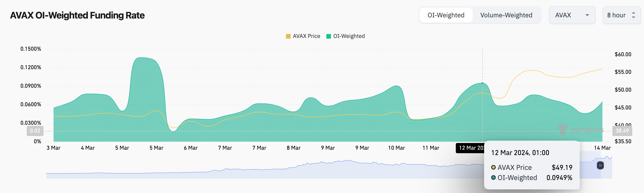Expand the 8 hour interval selector
Screen dimensions: 644x193
click(622, 15)
